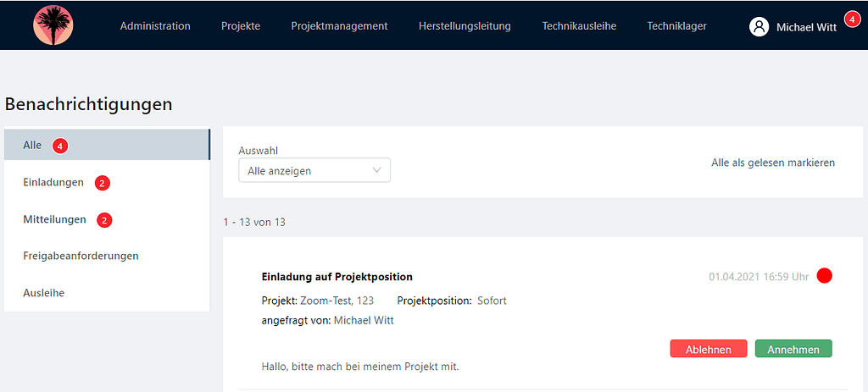This screenshot has width=868, height=392.
Task: Open Technikausleihe in navigation bar
Action: pos(579,26)
